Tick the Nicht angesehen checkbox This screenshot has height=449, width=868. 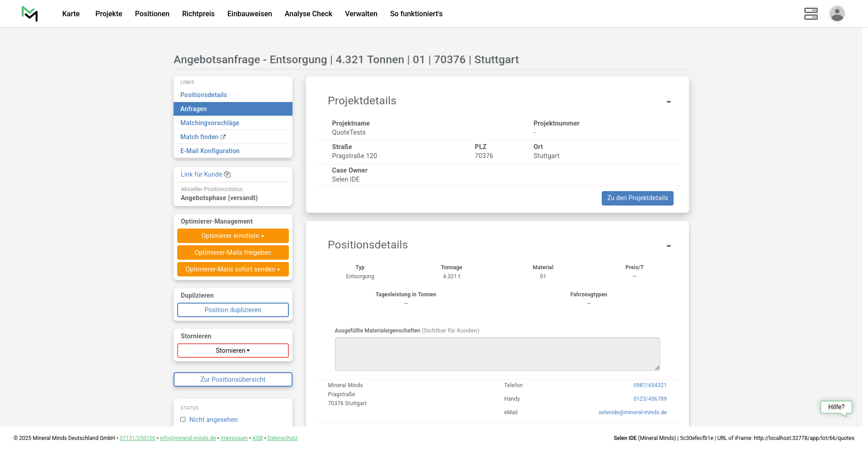click(183, 420)
